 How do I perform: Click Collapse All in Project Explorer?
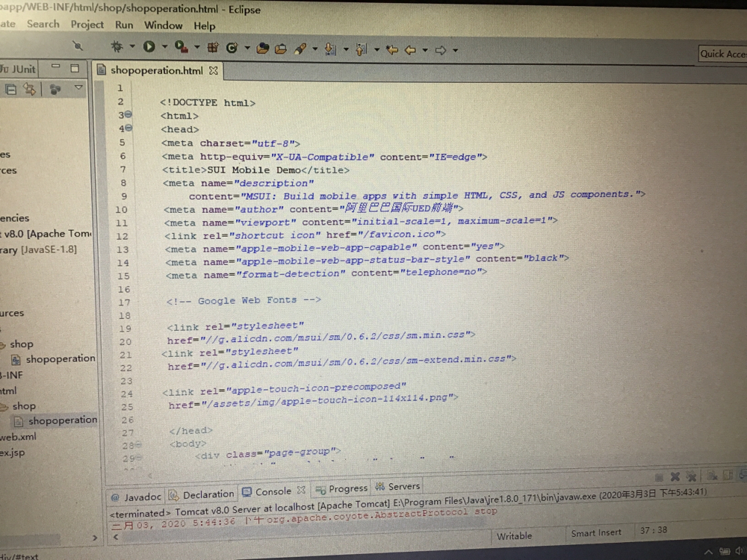click(x=10, y=89)
